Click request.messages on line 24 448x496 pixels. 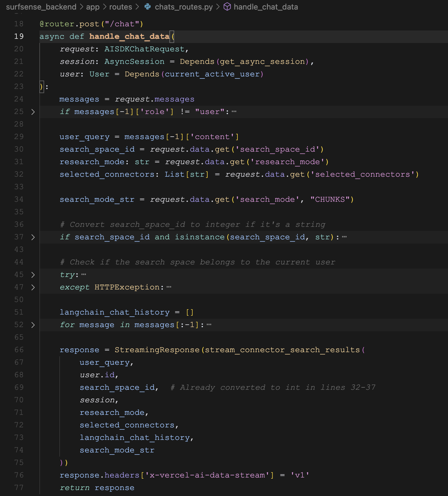tap(155, 99)
